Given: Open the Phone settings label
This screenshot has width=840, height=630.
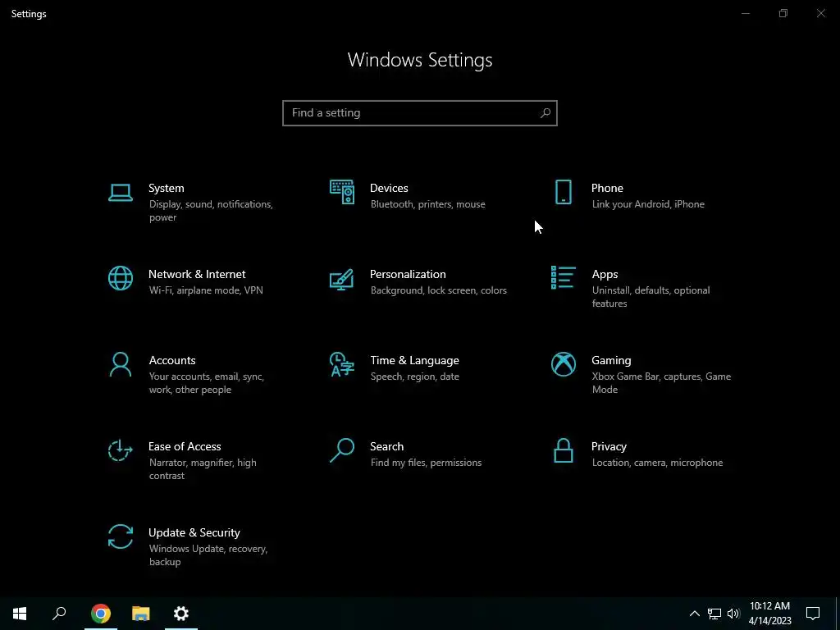Looking at the screenshot, I should pos(607,188).
